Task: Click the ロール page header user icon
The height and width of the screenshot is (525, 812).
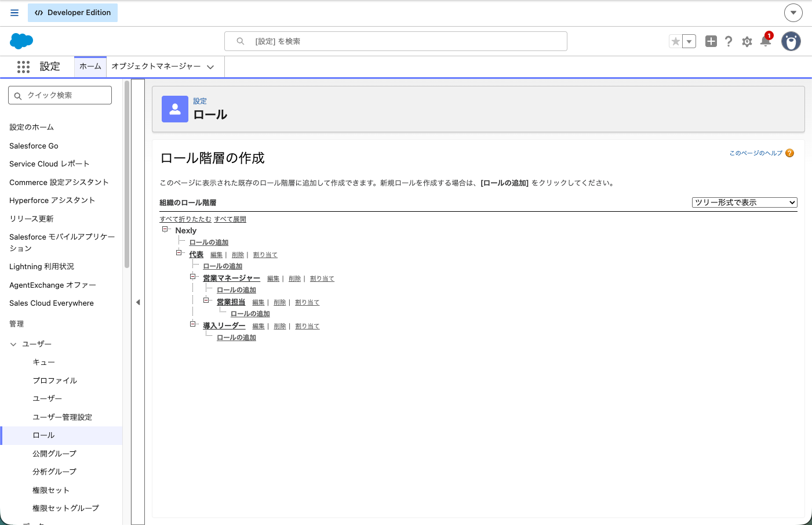Action: point(175,109)
